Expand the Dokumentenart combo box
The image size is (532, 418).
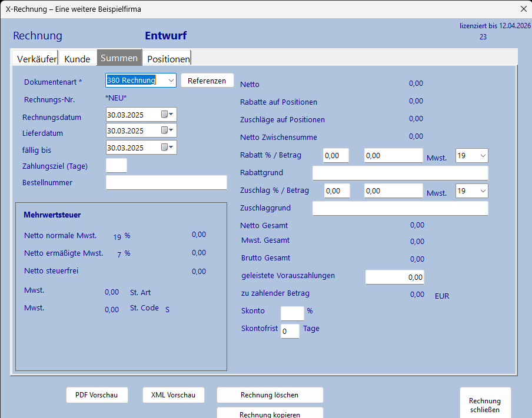171,81
